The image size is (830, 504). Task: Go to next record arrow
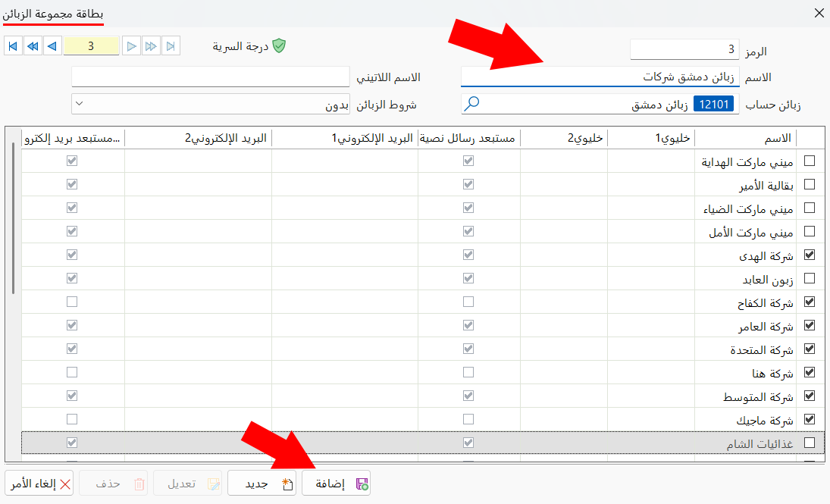(131, 46)
